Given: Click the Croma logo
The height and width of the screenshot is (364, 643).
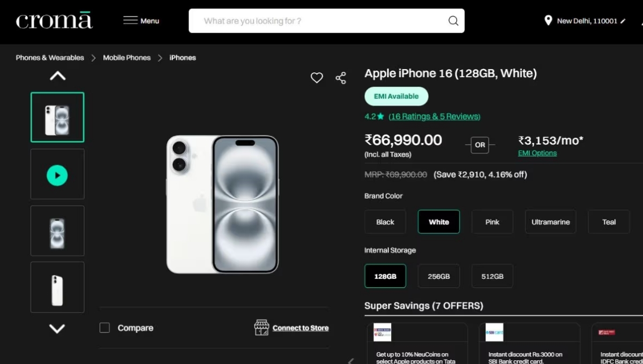Looking at the screenshot, I should pyautogui.click(x=54, y=19).
